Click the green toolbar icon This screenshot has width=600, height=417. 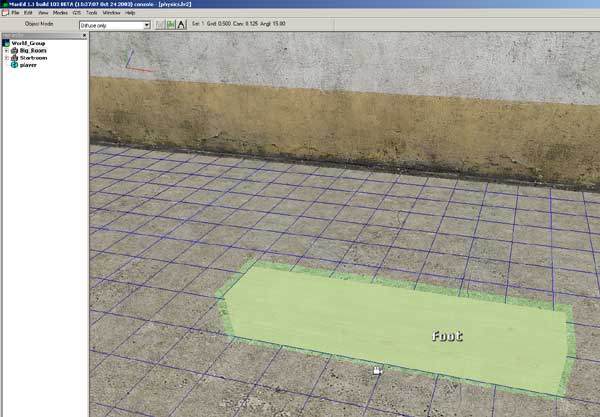pyautogui.click(x=171, y=24)
